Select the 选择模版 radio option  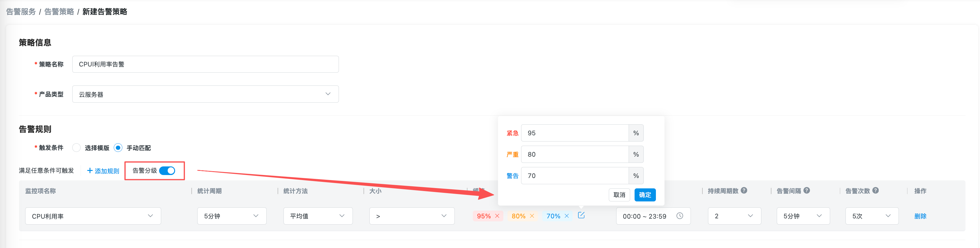[x=76, y=148]
